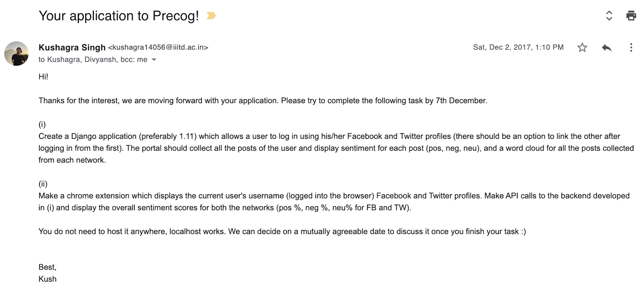
Task: Click the 'Kush' signature text
Action: [47, 279]
